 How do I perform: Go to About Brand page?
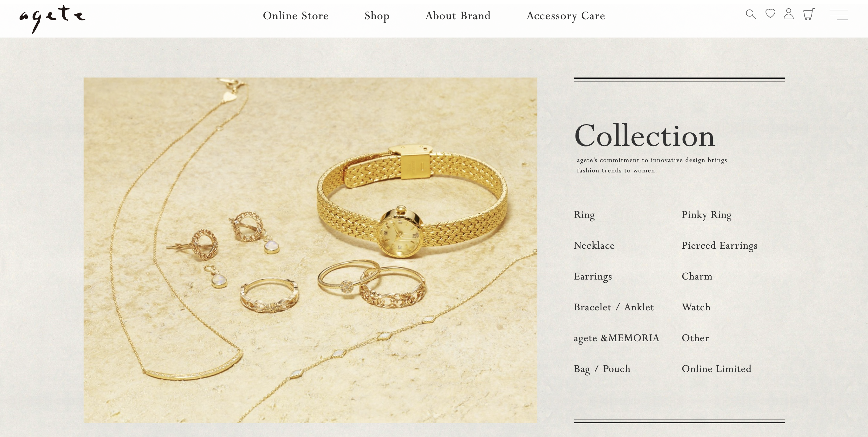click(x=458, y=16)
